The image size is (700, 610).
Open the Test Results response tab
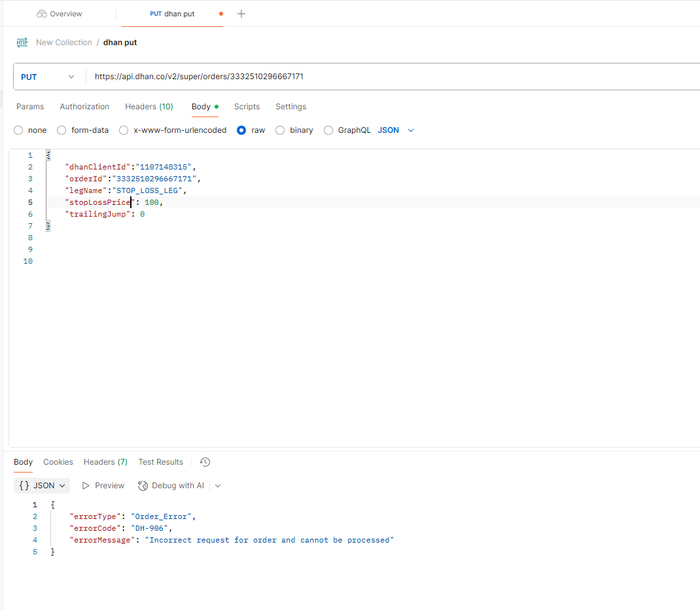point(160,462)
